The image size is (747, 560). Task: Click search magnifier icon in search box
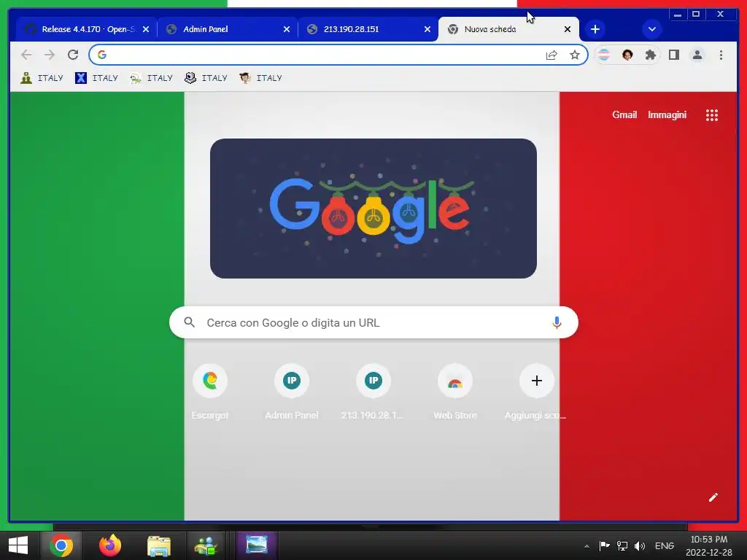click(x=190, y=322)
